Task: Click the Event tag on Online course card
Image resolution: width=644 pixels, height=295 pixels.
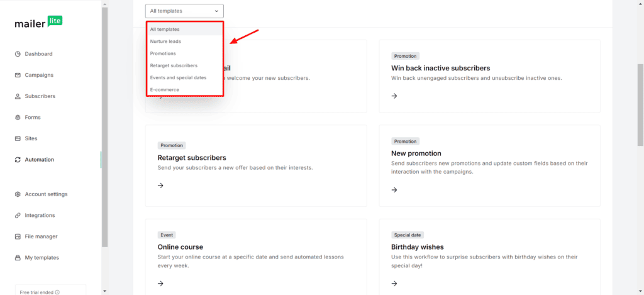Action: (x=166, y=235)
